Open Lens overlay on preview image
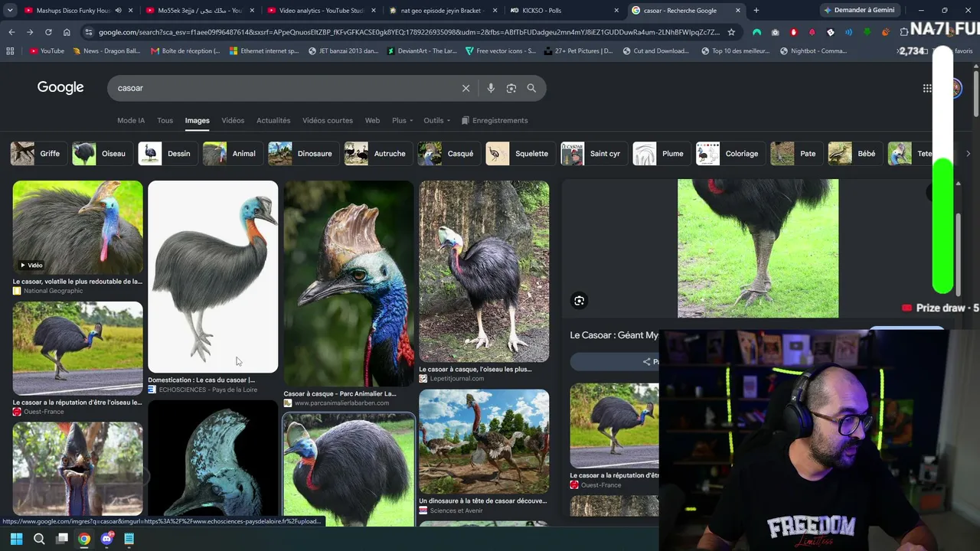The width and height of the screenshot is (980, 551). 579,301
